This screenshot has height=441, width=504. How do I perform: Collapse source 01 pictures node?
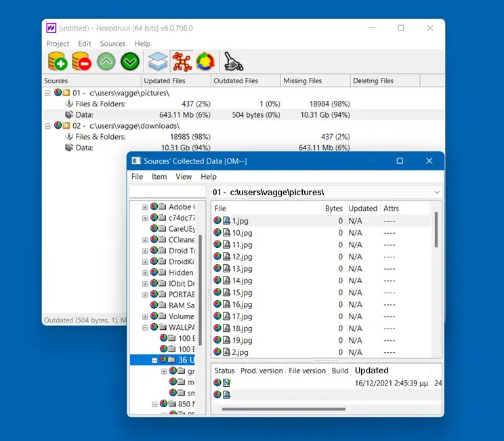click(47, 93)
